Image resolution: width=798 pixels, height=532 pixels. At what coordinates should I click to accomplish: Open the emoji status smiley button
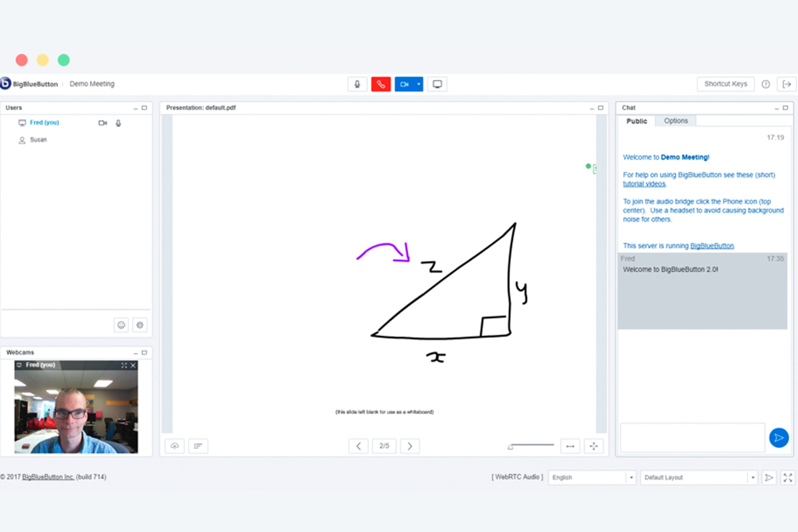pyautogui.click(x=121, y=325)
